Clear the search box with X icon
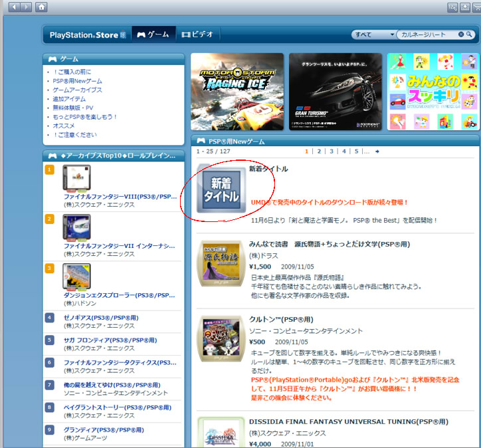Image resolution: width=481 pixels, height=448 pixels. tap(461, 35)
